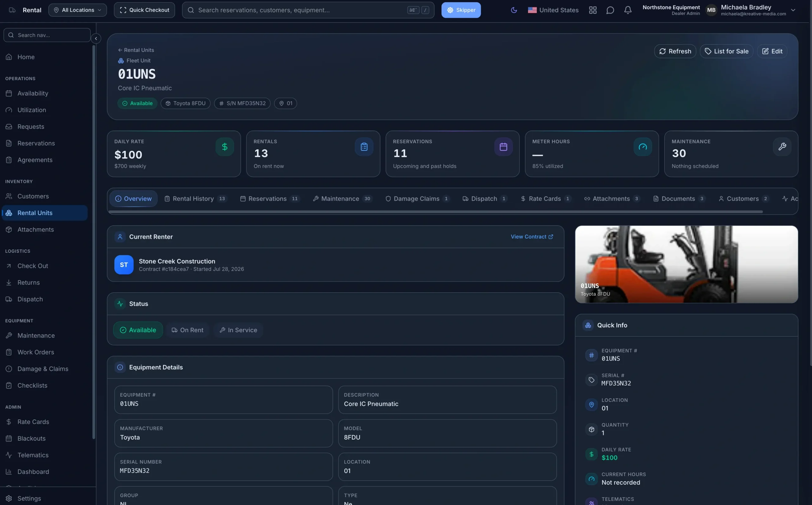Open the apps grid icon
The height and width of the screenshot is (505, 812).
(593, 10)
